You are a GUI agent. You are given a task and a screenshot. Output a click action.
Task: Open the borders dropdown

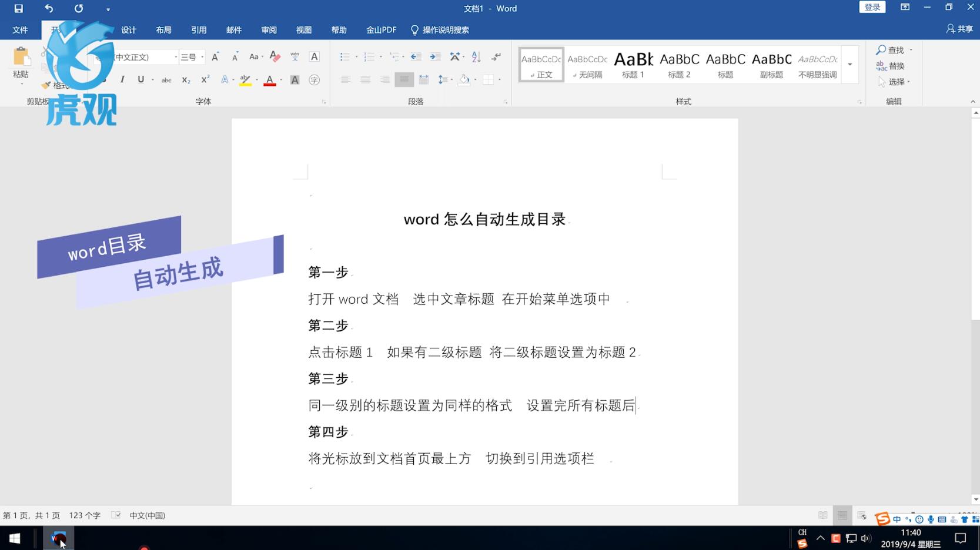(500, 80)
